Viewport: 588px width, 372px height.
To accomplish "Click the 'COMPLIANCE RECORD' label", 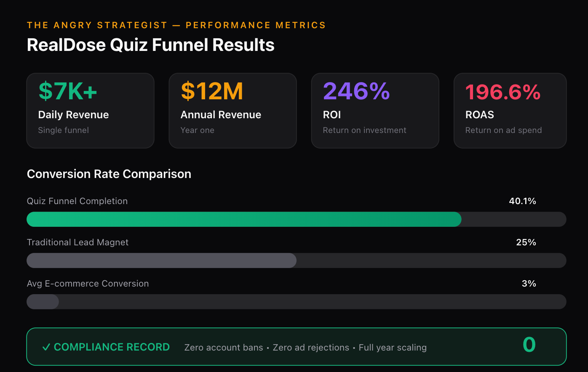I will pyautogui.click(x=112, y=347).
